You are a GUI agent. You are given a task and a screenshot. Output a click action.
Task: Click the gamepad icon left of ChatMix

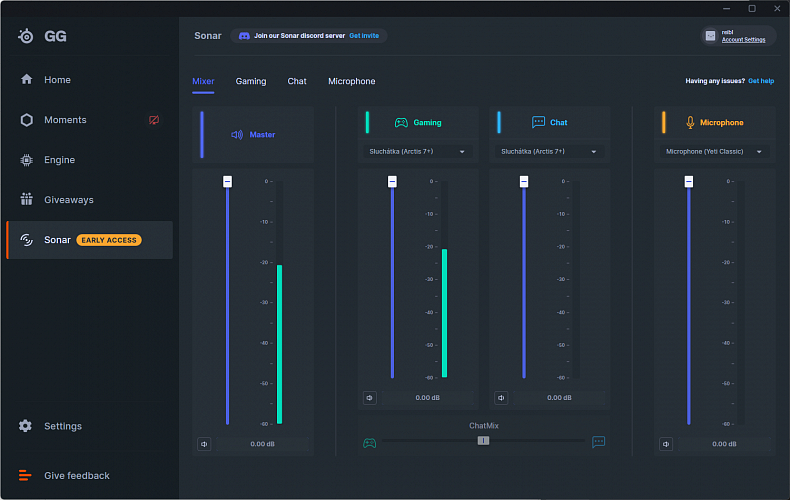tap(369, 442)
